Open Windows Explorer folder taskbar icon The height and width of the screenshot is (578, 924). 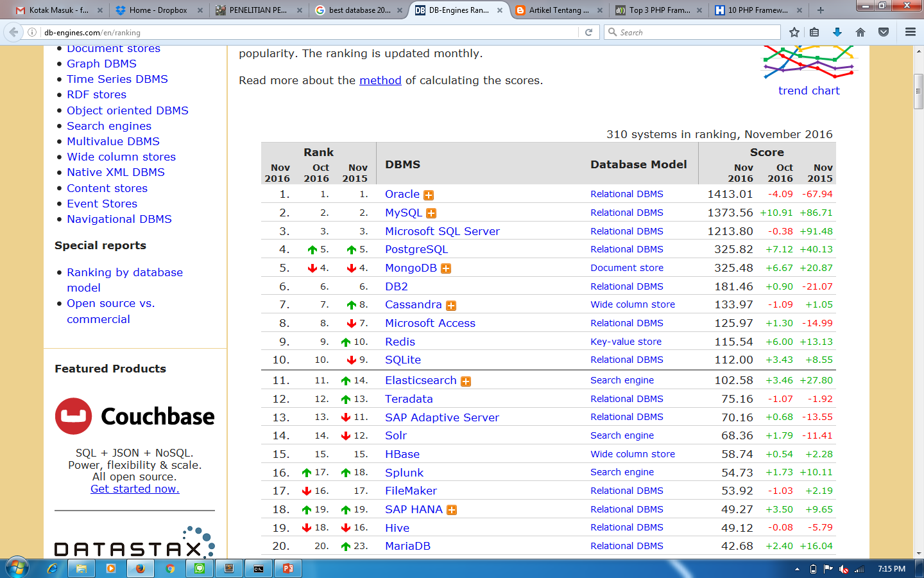[x=81, y=568]
